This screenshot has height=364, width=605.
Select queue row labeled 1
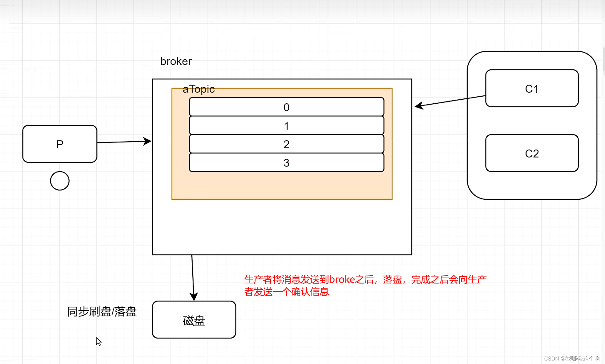click(287, 125)
